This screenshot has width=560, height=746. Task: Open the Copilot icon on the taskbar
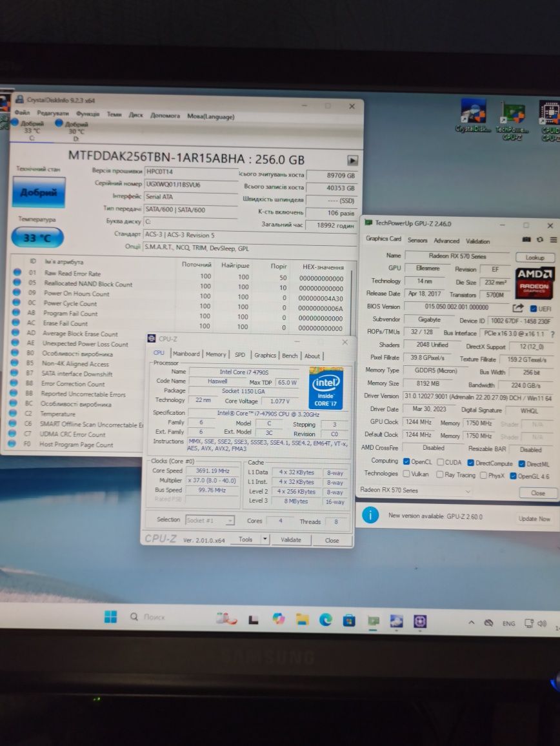(278, 618)
